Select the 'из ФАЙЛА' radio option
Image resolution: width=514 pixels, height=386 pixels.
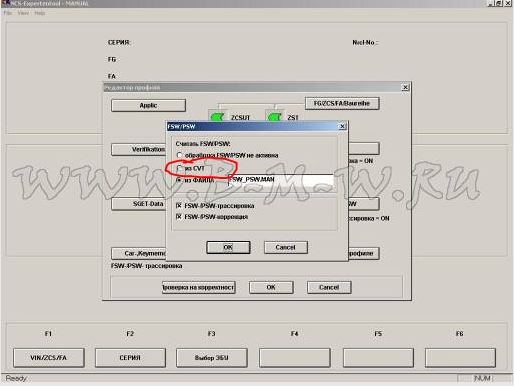(x=179, y=180)
